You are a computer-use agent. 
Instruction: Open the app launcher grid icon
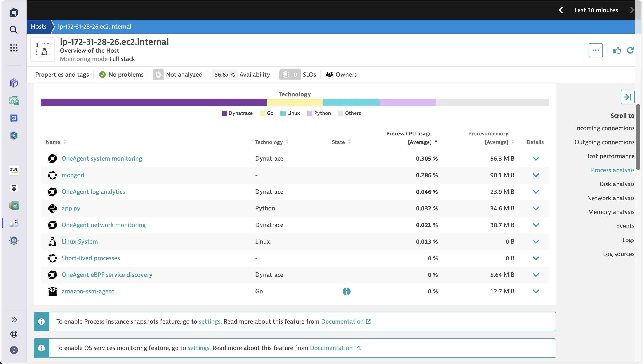pyautogui.click(x=14, y=48)
